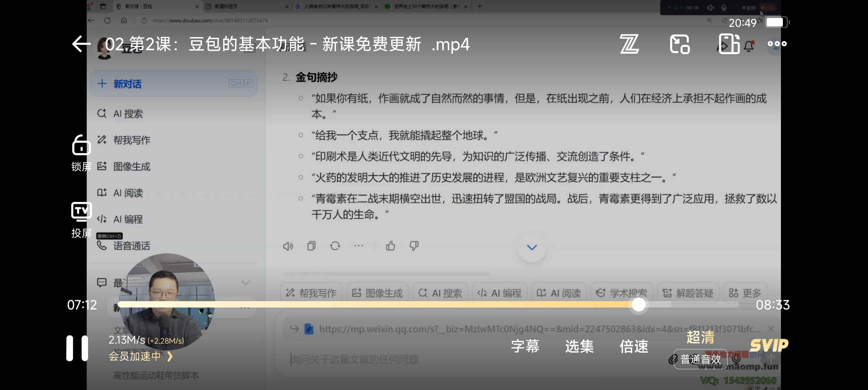Remove the attached weixin link
The width and height of the screenshot is (868, 390).
click(x=771, y=329)
